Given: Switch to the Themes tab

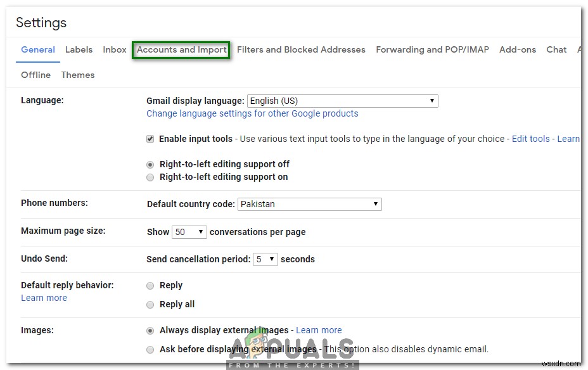Looking at the screenshot, I should (x=77, y=75).
